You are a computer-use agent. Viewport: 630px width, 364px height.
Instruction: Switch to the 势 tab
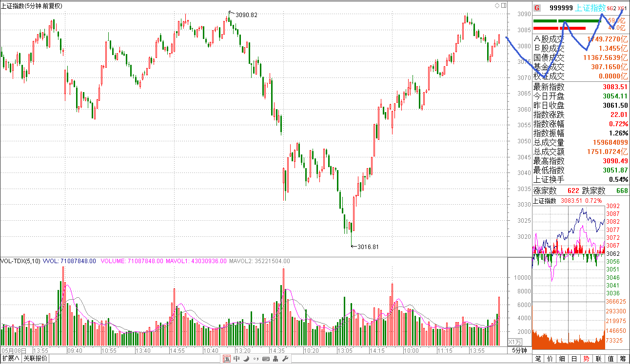pos(586,359)
